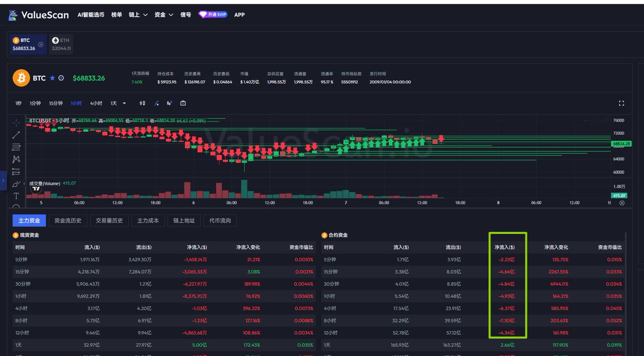This screenshot has width=644, height=356.
Task: Click futures 1天 net inflow 2.66亿
Action: pyautogui.click(x=507, y=345)
